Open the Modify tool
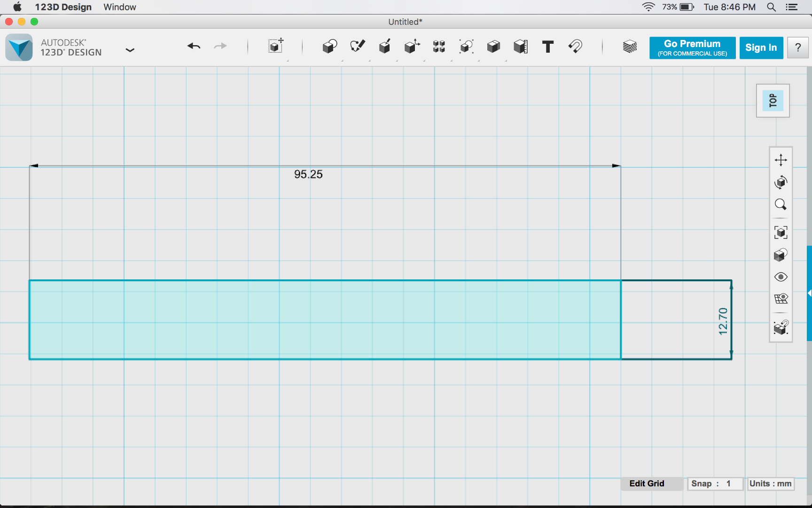The image size is (812, 508). 412,46
